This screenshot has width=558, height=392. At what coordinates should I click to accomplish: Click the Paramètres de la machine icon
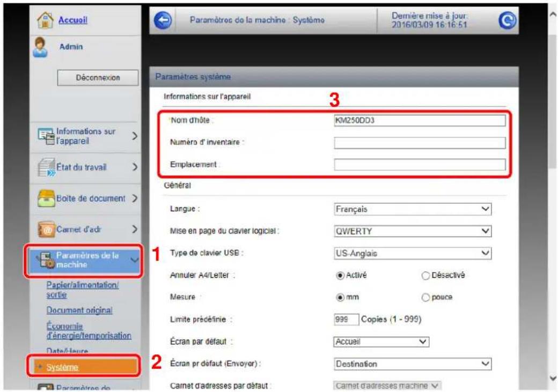click(x=46, y=260)
